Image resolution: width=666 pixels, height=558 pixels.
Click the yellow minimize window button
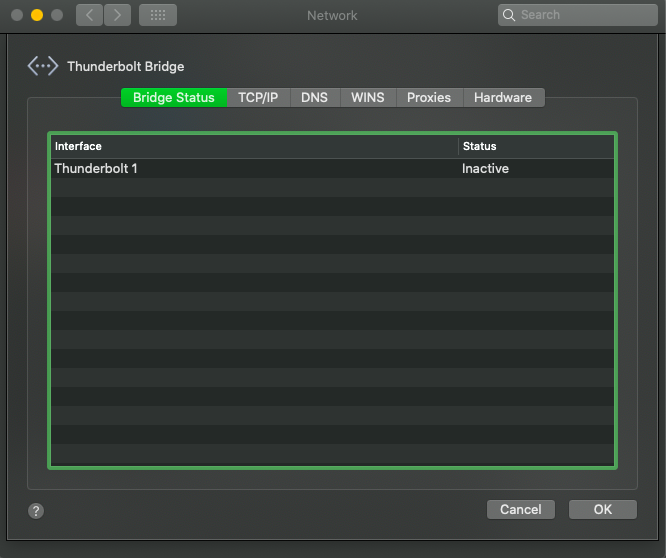tap(37, 15)
